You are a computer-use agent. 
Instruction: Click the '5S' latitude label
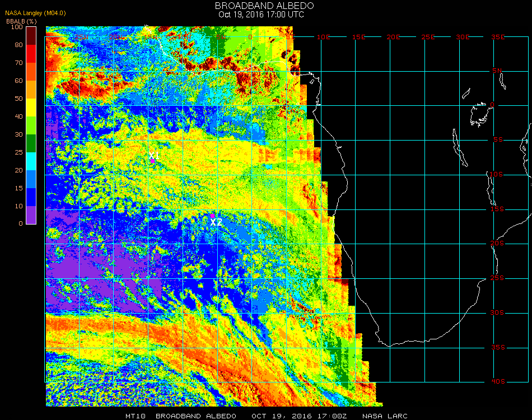coord(498,140)
